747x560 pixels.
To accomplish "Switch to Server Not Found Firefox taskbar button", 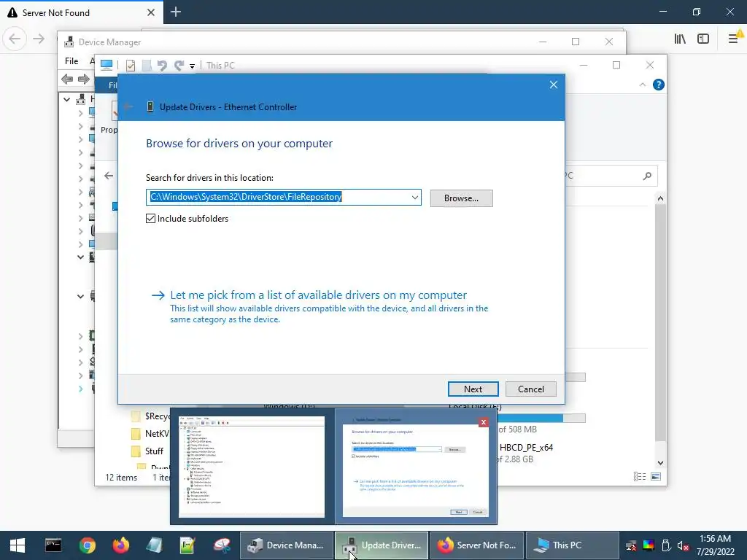I will (x=477, y=545).
